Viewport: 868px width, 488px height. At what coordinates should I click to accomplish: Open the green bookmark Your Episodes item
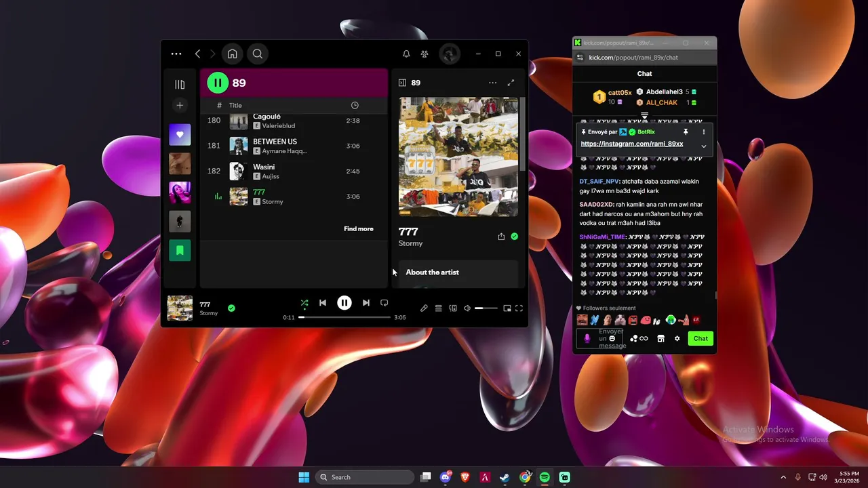click(180, 250)
